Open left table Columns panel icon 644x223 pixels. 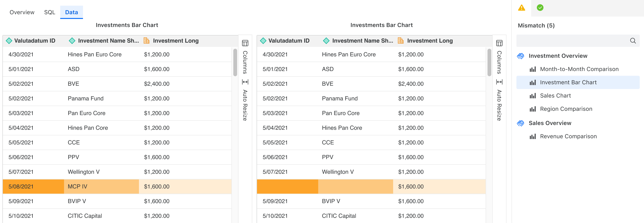tap(245, 43)
